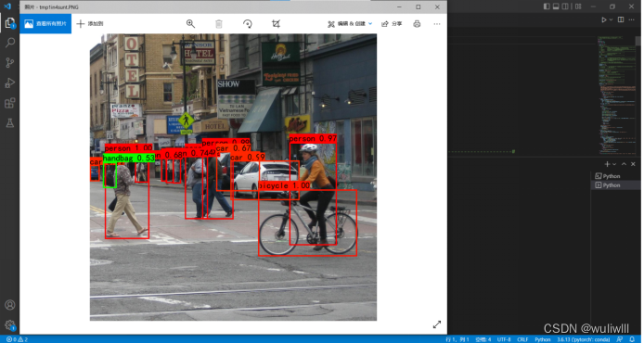Open the Edit & Create dropdown
Screen dimensions: 644x343
350,24
